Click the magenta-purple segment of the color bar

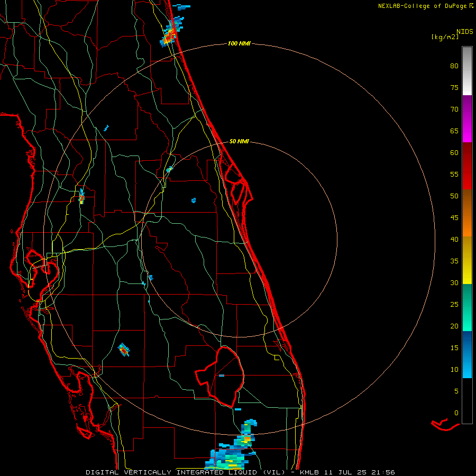click(467, 118)
